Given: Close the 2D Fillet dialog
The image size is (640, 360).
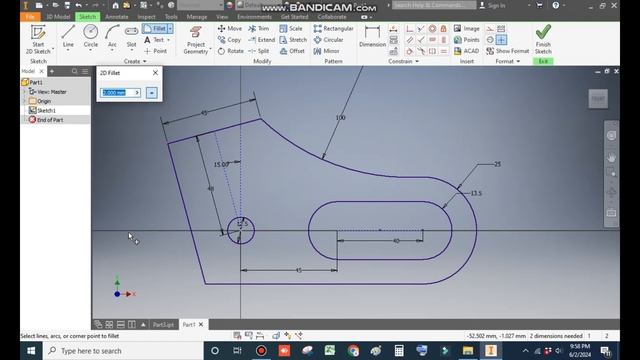Looking at the screenshot, I should pos(156,73).
